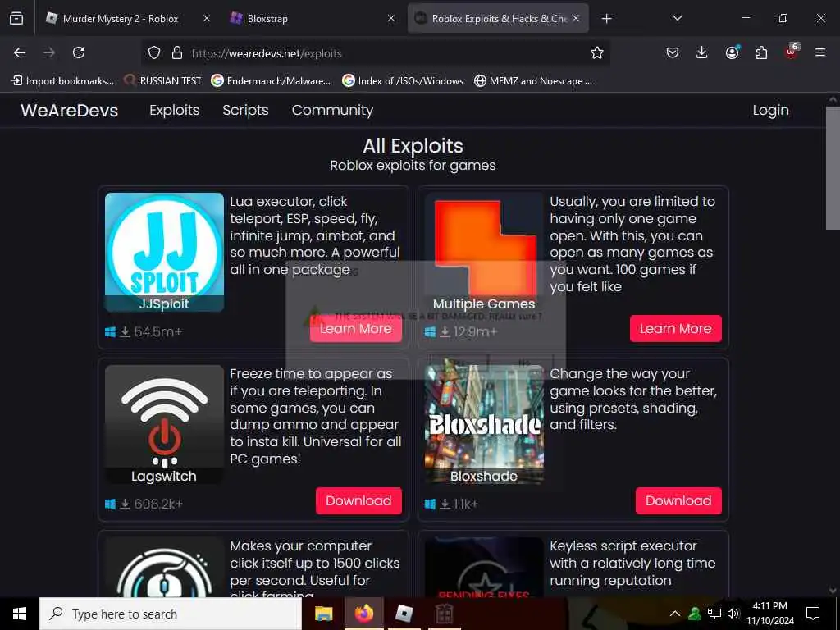This screenshot has width=840, height=630.
Task: Click the Roblox taskbar icon
Action: pyautogui.click(x=404, y=614)
